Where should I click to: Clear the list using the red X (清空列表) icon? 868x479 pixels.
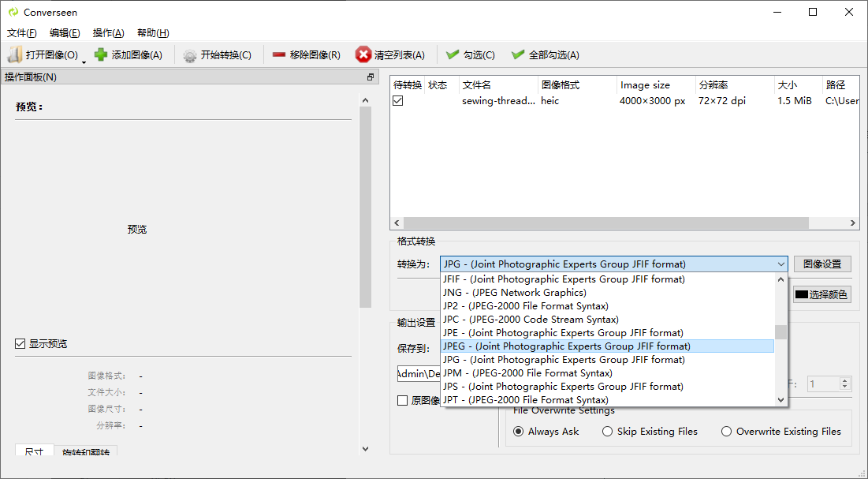(x=363, y=54)
